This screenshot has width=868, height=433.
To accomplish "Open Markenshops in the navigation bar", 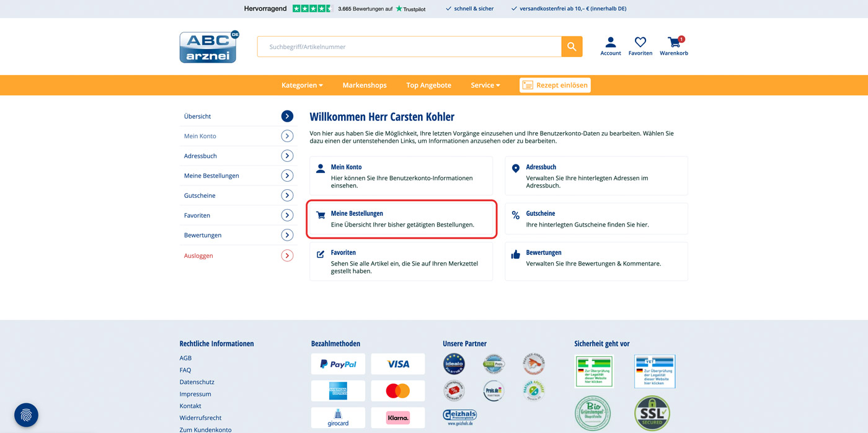I will pos(365,85).
